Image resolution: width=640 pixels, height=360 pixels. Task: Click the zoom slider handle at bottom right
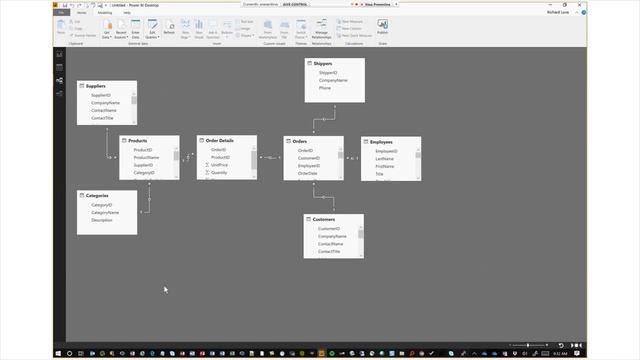click(528, 345)
